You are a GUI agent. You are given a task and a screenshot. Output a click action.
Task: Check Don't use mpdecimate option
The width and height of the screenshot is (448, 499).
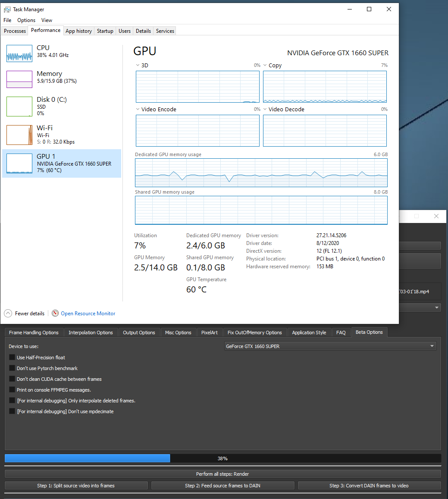pyautogui.click(x=12, y=411)
